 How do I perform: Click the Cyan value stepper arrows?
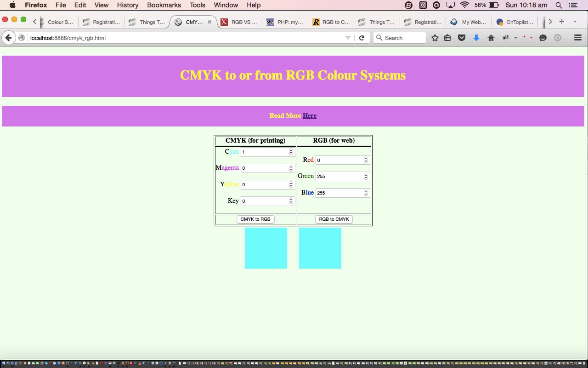click(291, 152)
